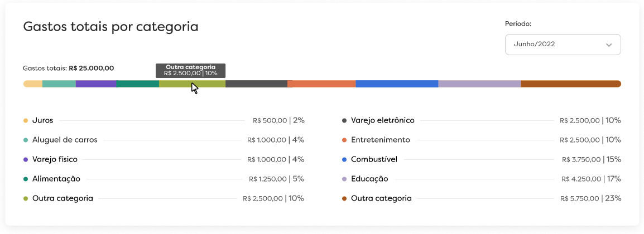
Task: Open the Junho/2022 period dropdown
Action: coord(563,45)
